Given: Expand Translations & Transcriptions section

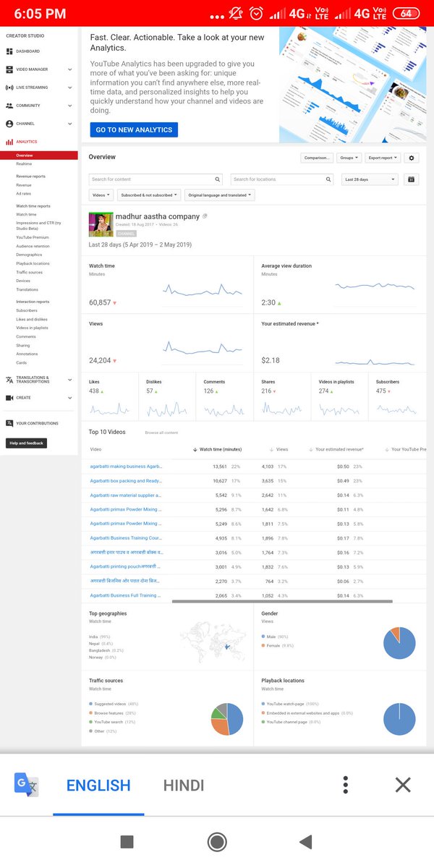Looking at the screenshot, I should pyautogui.click(x=70, y=380).
